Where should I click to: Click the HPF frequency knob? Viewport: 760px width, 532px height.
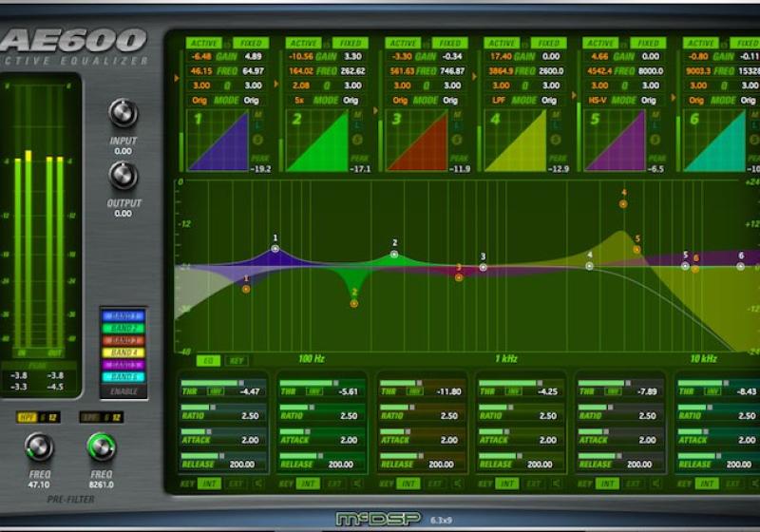39,446
